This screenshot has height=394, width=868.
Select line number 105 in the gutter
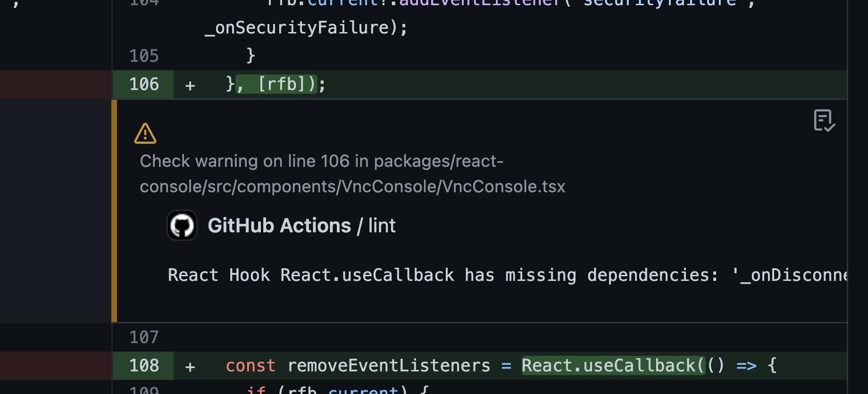tap(144, 55)
